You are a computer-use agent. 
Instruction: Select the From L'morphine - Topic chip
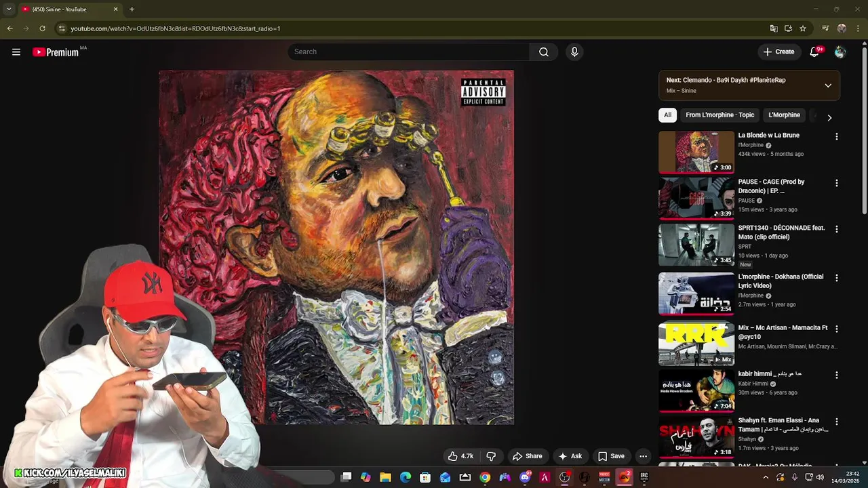point(719,115)
